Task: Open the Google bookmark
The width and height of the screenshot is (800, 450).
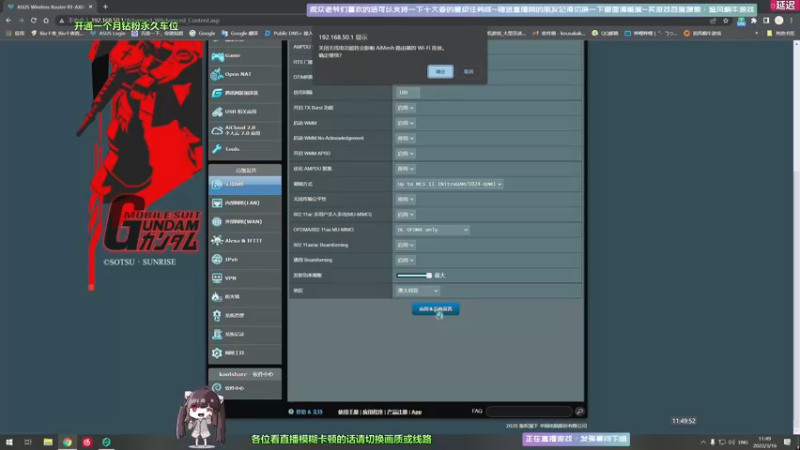Action: click(x=202, y=33)
